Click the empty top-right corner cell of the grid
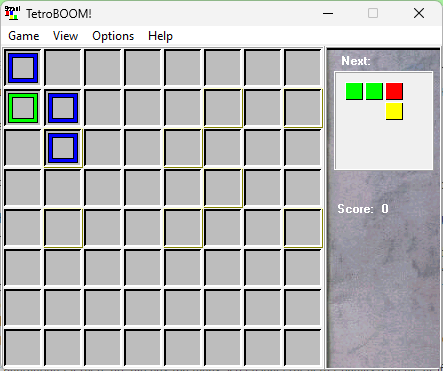The image size is (443, 371). [303, 68]
